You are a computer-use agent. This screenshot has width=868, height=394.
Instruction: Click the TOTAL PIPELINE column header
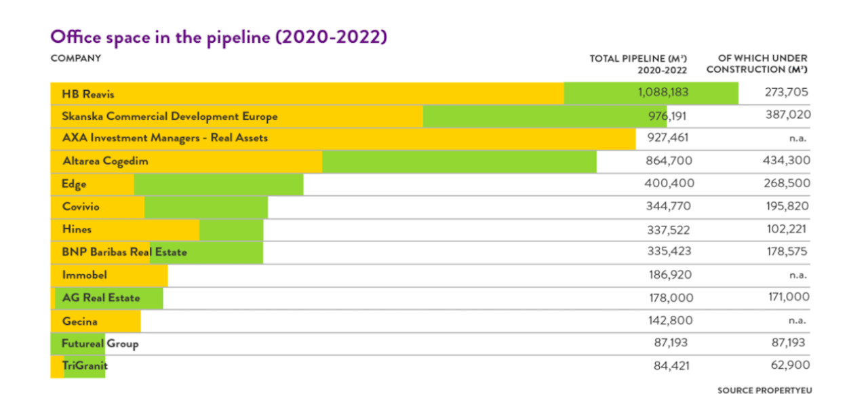(638, 64)
